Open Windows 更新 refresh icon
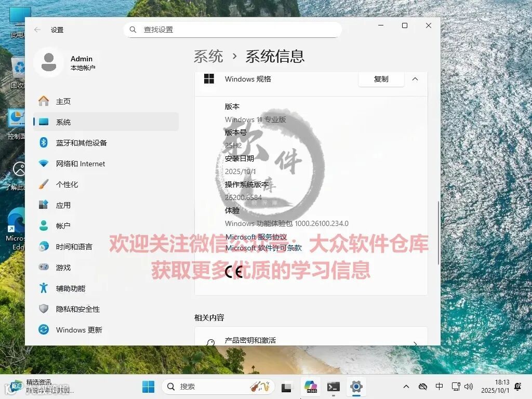Image resolution: width=532 pixels, height=399 pixels. (x=44, y=329)
